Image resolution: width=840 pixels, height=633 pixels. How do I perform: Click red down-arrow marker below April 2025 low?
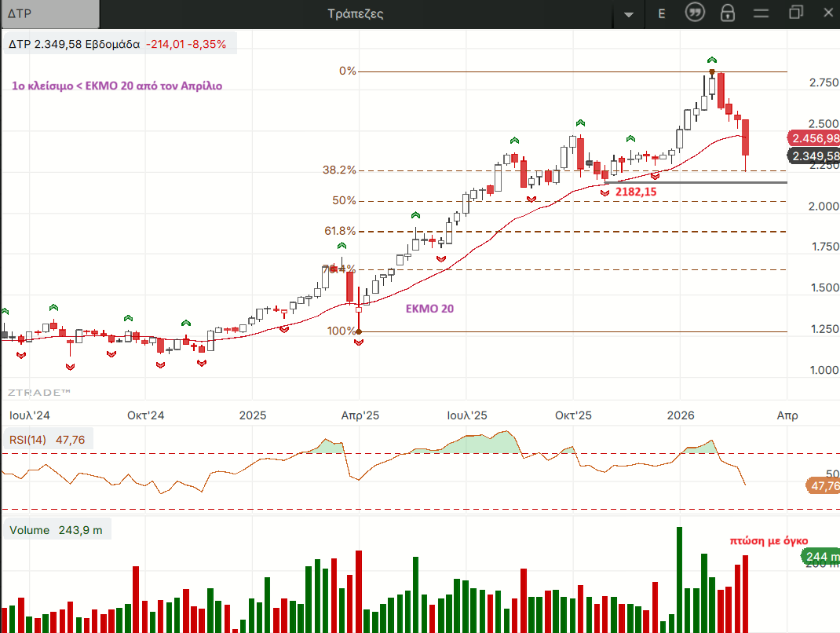tap(359, 344)
